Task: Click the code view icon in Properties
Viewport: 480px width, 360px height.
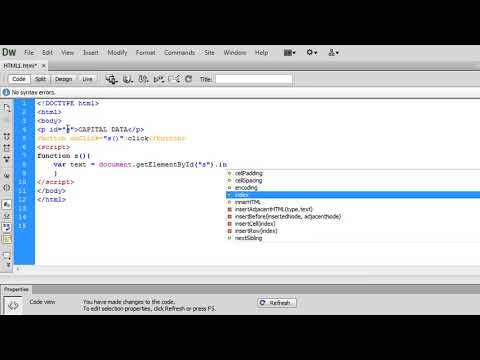Action: [x=13, y=305]
